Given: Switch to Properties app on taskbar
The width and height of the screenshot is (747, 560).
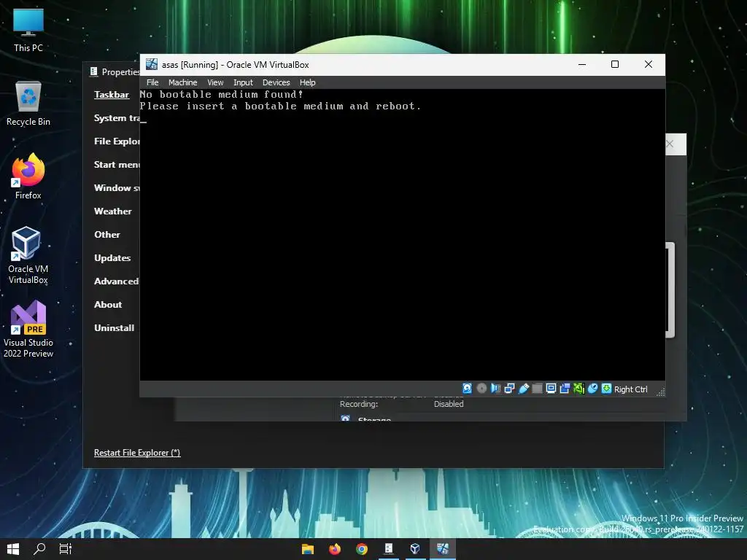Looking at the screenshot, I should tap(389, 549).
